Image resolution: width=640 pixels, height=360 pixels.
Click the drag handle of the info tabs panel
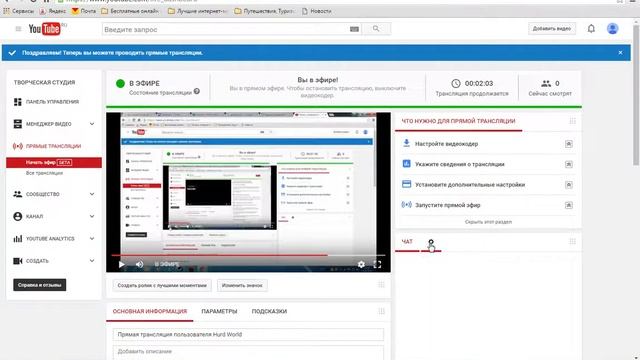tap(381, 311)
